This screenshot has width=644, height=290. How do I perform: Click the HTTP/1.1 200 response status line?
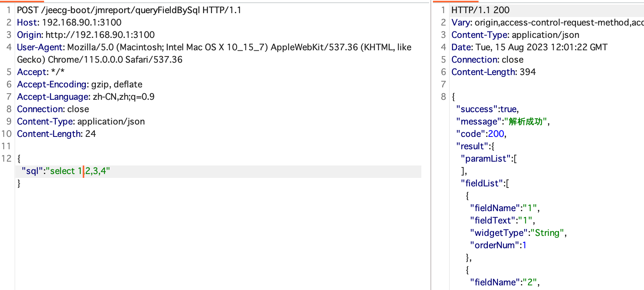click(480, 10)
